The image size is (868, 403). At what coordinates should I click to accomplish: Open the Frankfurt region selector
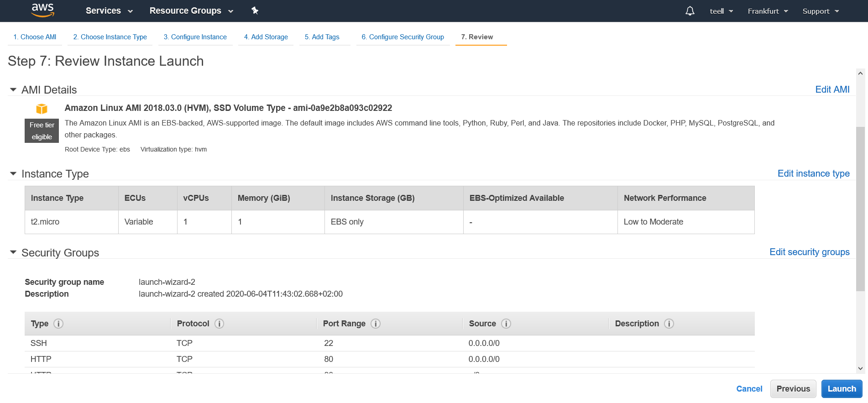pyautogui.click(x=768, y=11)
